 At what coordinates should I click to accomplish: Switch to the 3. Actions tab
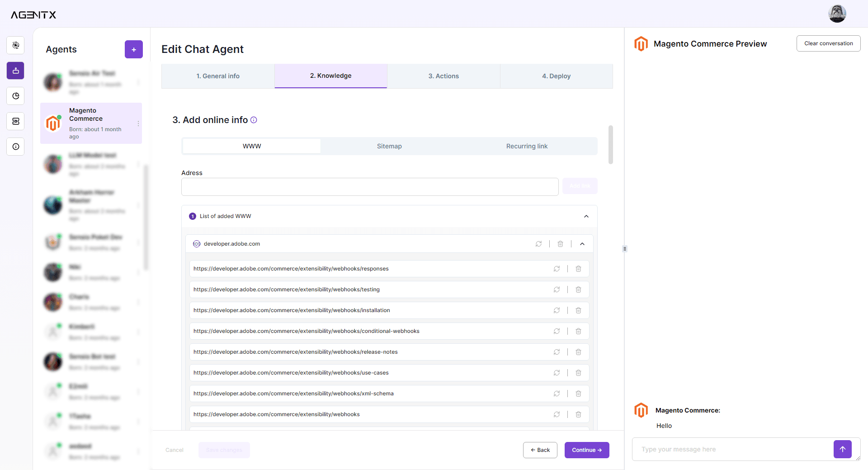point(443,76)
